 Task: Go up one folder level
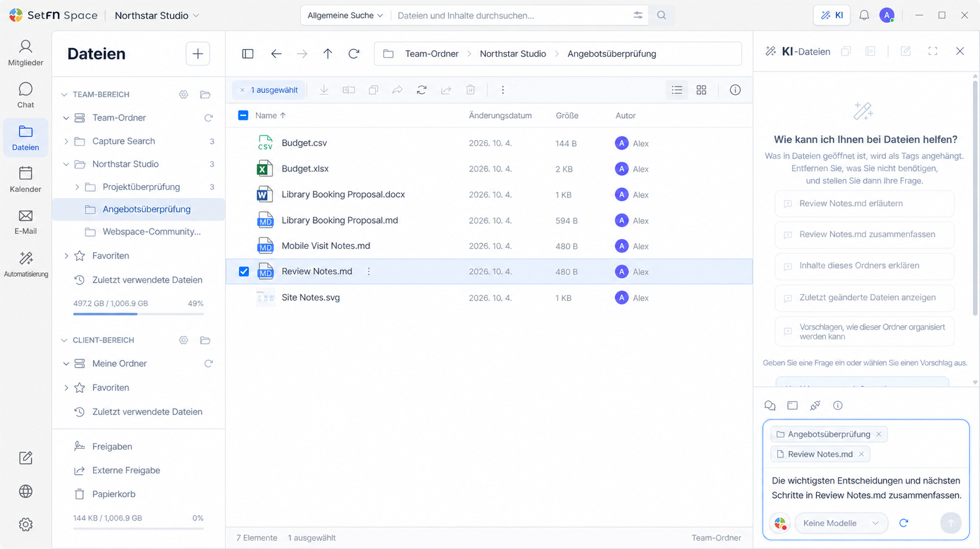pos(327,54)
